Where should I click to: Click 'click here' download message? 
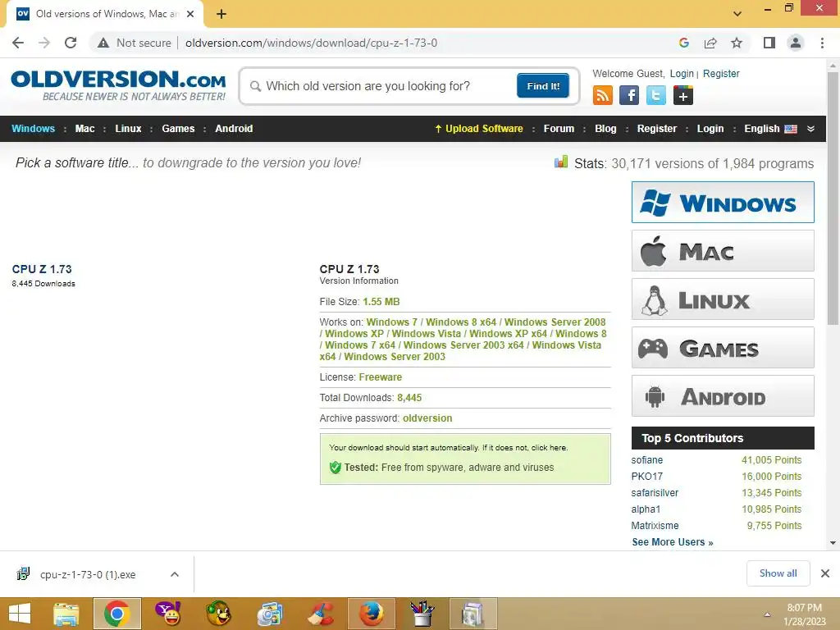pos(549,448)
